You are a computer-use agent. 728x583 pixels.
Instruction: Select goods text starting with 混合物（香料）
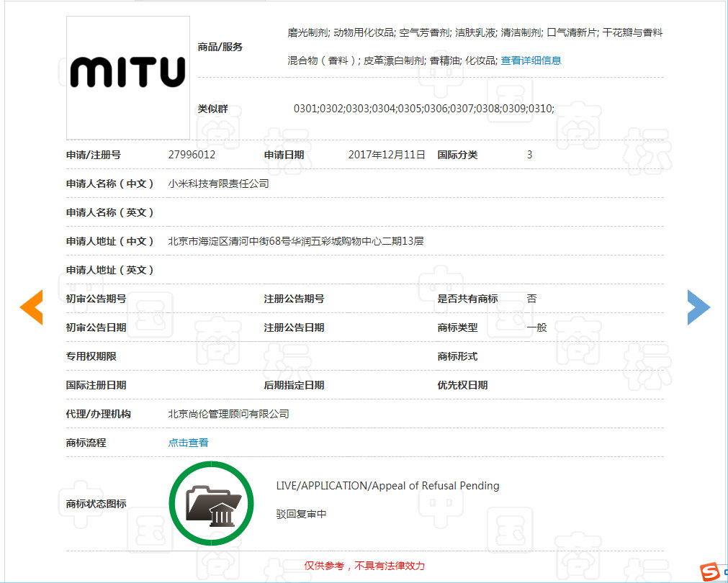pyautogui.click(x=392, y=60)
